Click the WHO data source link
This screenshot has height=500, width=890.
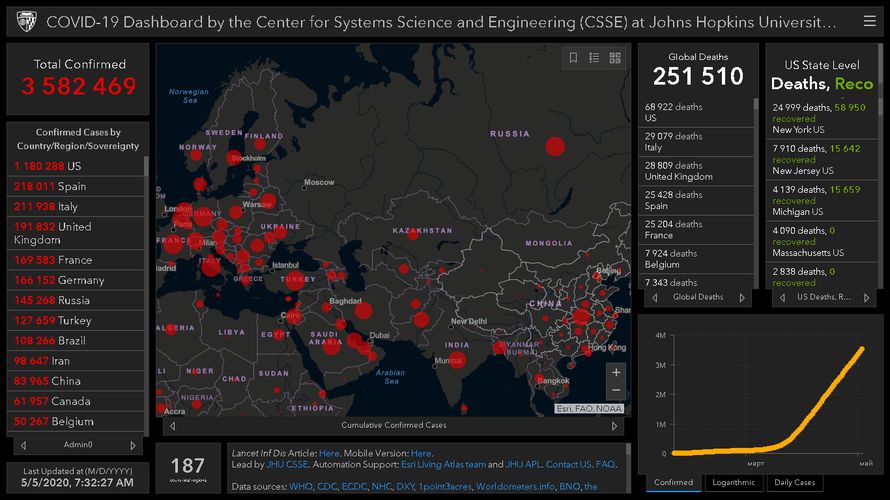tap(300, 487)
